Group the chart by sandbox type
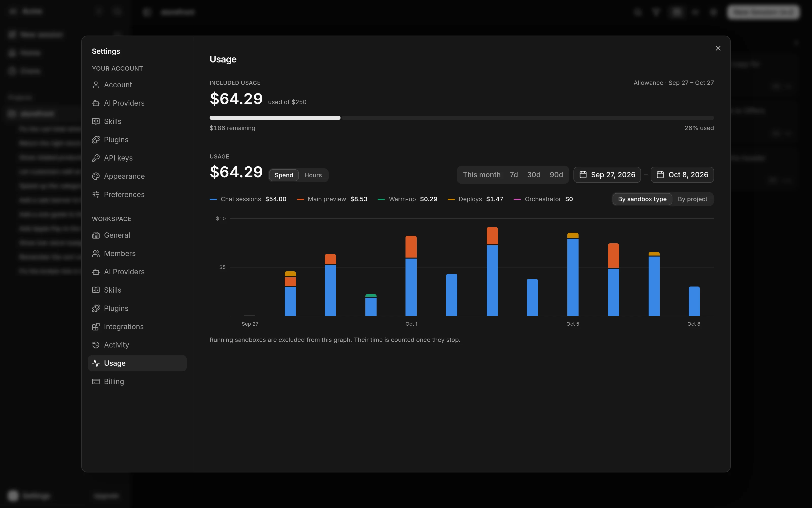The width and height of the screenshot is (812, 508). coord(642,199)
